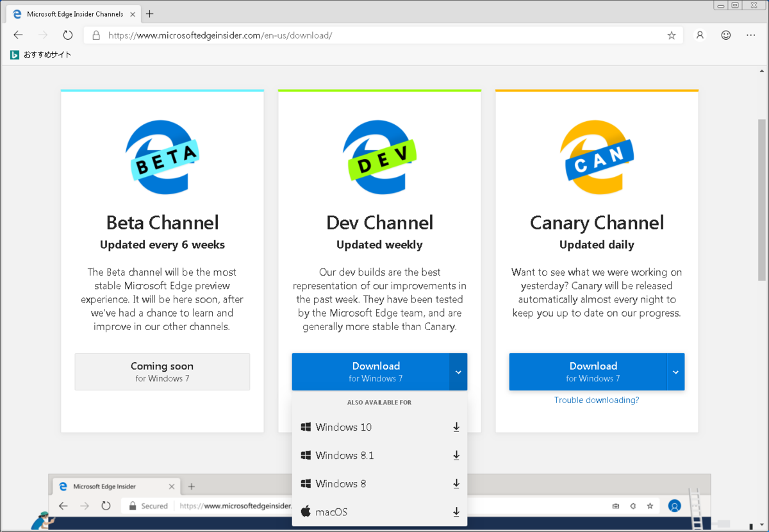769x532 pixels.
Task: Click download arrow beside Windows 8.1
Action: click(456, 455)
